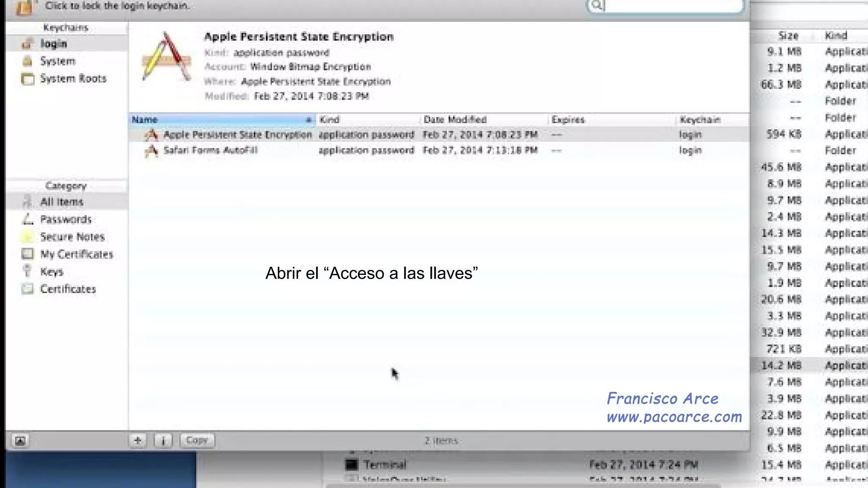This screenshot has width=868, height=488.
Task: Sort items by Name column
Action: (223, 119)
